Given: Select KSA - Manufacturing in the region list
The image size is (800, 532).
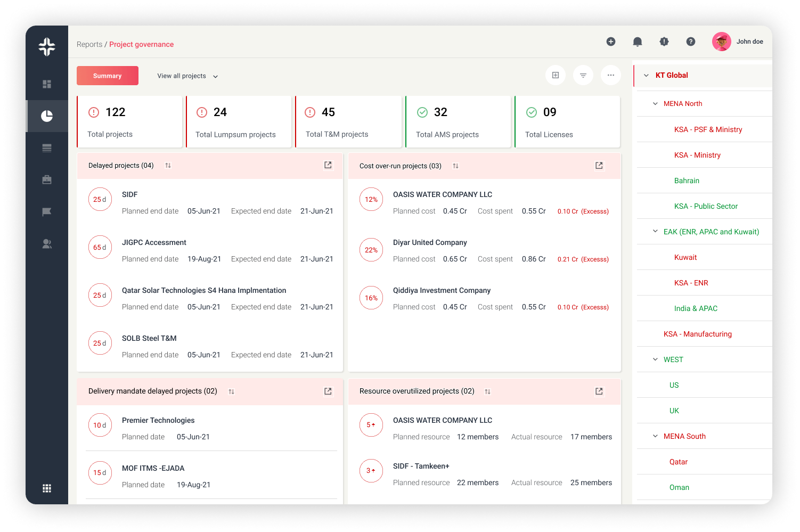Looking at the screenshot, I should click(698, 333).
